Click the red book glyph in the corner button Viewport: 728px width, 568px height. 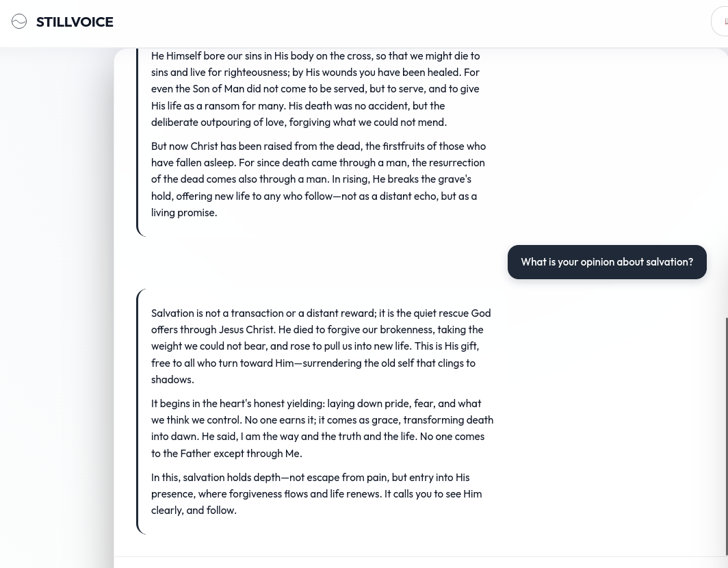click(x=725, y=21)
